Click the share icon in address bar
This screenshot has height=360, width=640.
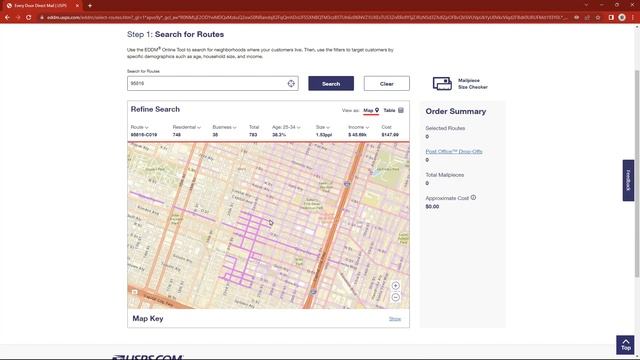coord(587,18)
